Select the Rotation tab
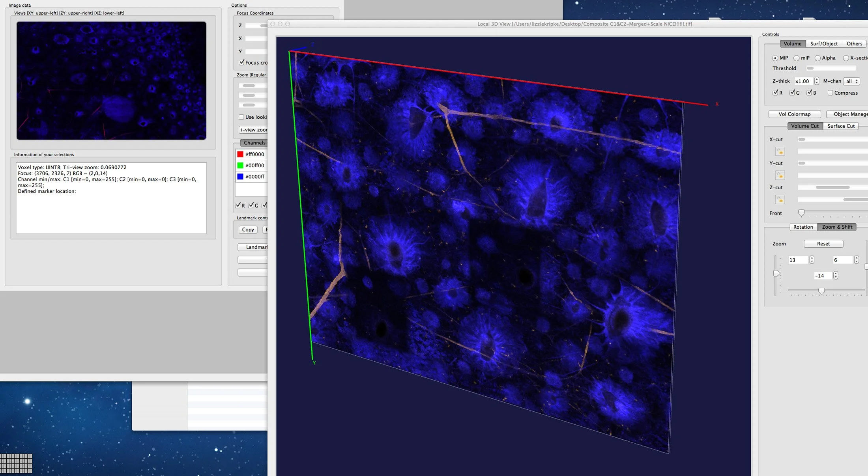 click(803, 227)
